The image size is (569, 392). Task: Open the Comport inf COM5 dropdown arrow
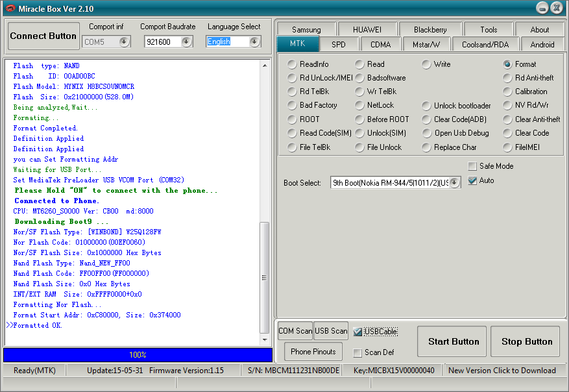[124, 42]
